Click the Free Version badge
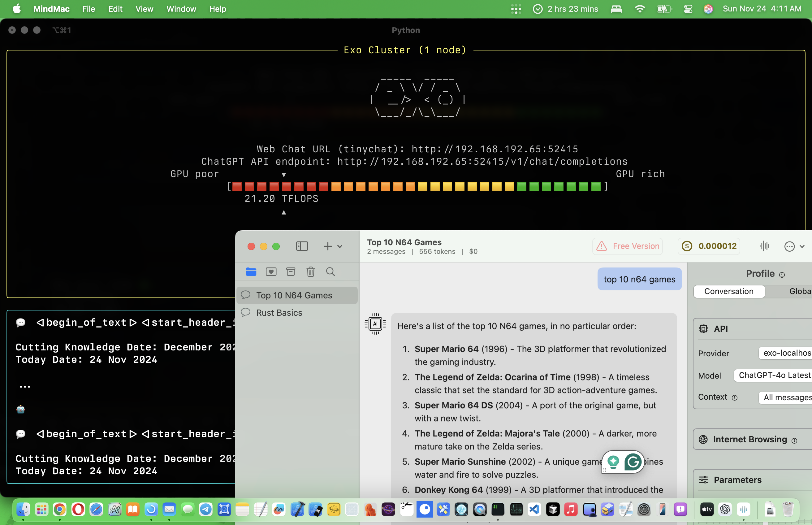 627,246
